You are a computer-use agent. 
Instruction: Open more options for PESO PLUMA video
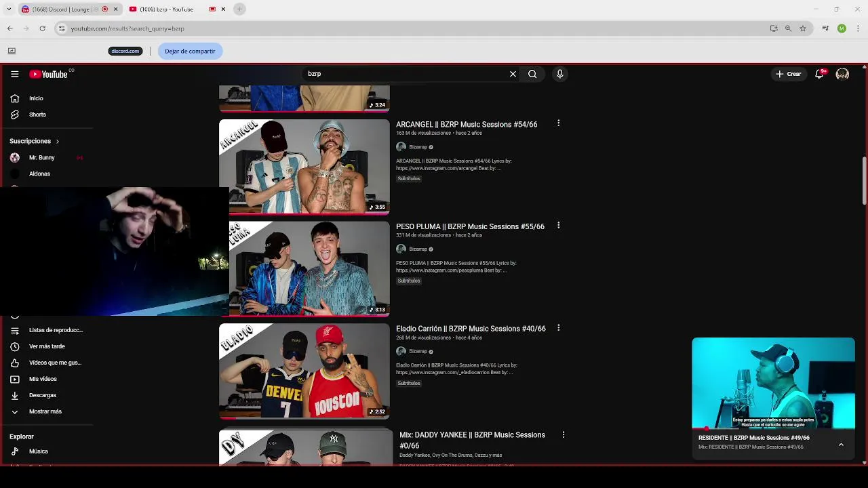[558, 226]
